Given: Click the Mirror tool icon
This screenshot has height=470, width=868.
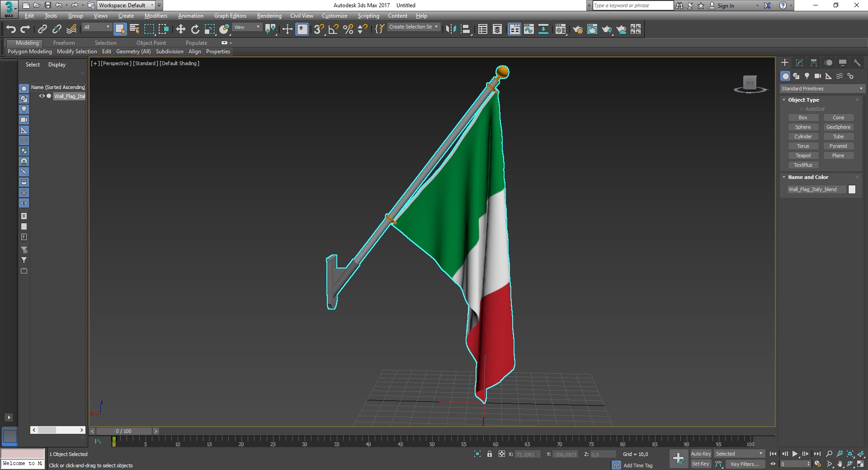Looking at the screenshot, I should (451, 29).
